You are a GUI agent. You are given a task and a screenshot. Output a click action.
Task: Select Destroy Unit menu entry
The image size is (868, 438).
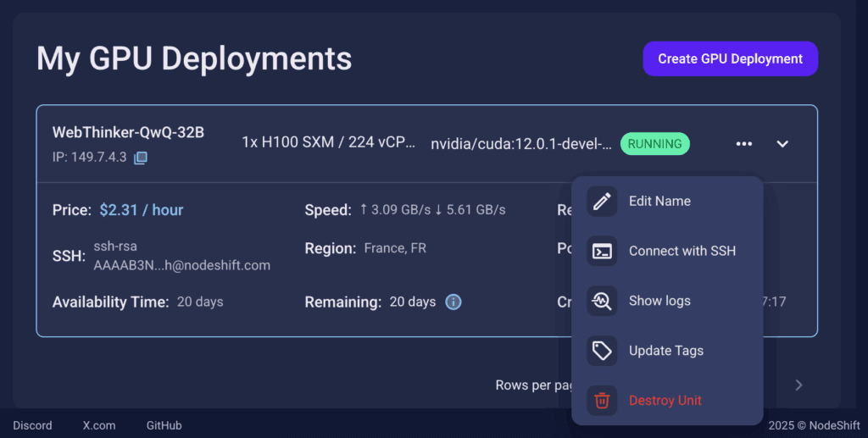pyautogui.click(x=667, y=401)
